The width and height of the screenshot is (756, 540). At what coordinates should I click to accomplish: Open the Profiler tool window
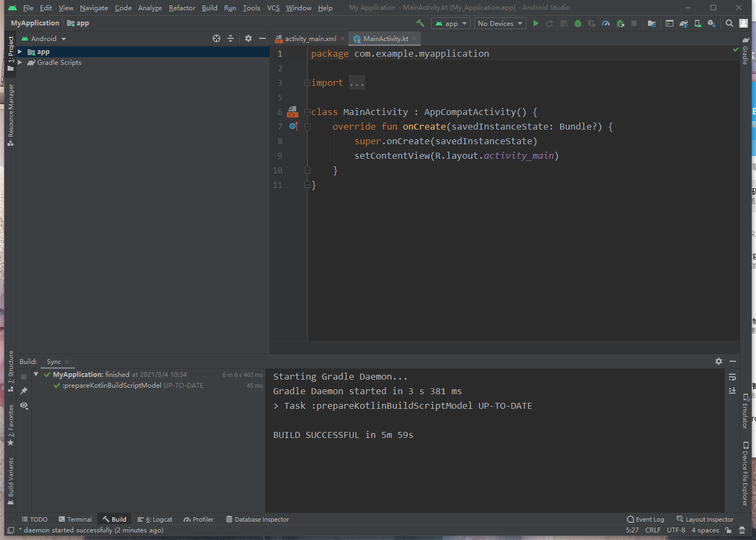tap(199, 519)
